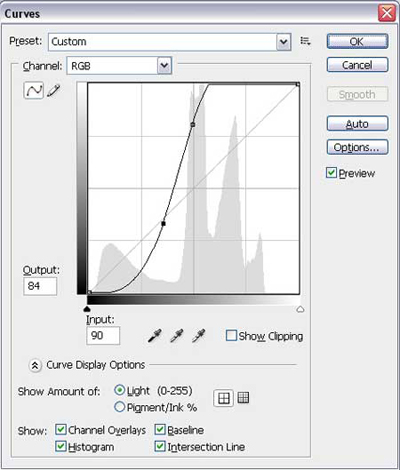Screen dimensions: 400x470
Task: Open the preset options menu icon
Action: (305, 41)
